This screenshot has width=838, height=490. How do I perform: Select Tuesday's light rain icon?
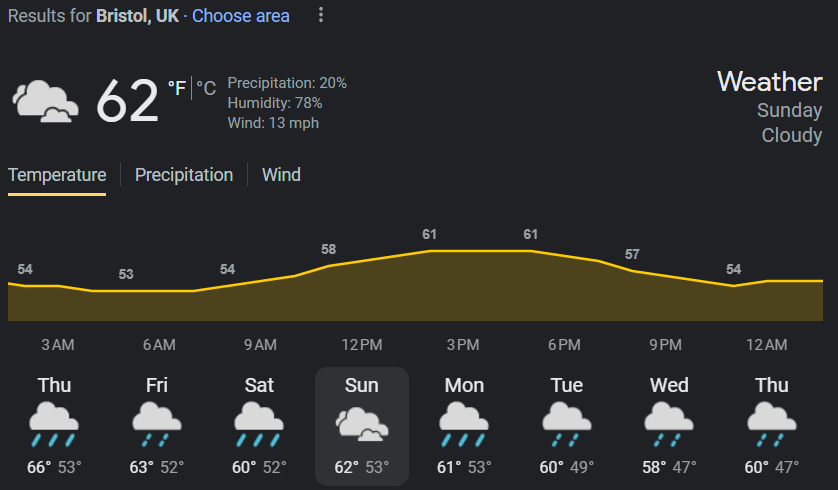point(567,425)
